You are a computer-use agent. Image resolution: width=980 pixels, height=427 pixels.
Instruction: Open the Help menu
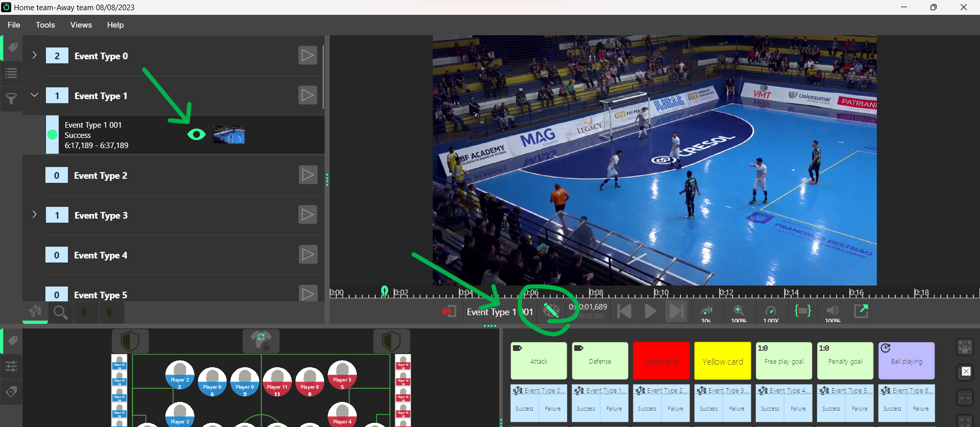pos(115,25)
